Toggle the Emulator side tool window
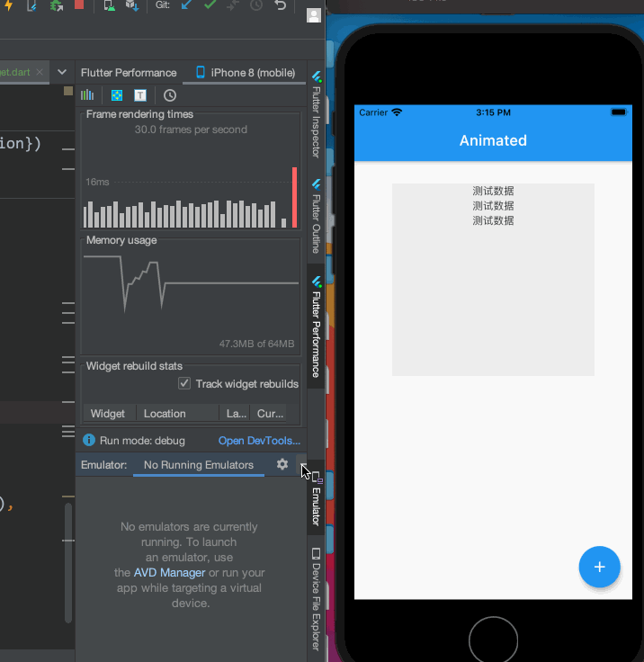Screen dimensions: 644x662 pyautogui.click(x=317, y=499)
